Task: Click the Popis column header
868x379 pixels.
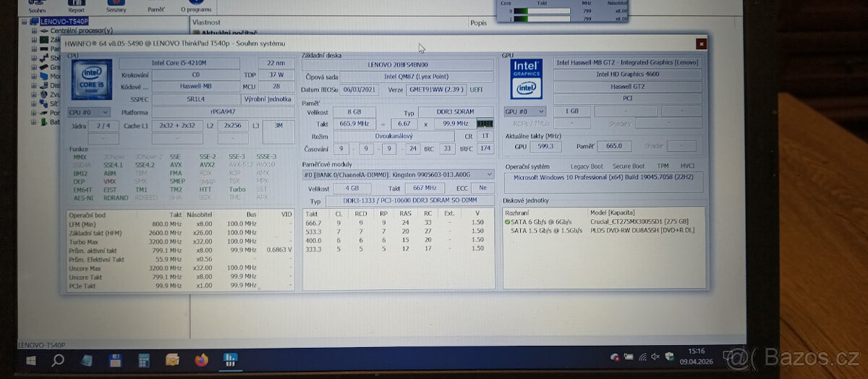Action: tap(479, 22)
